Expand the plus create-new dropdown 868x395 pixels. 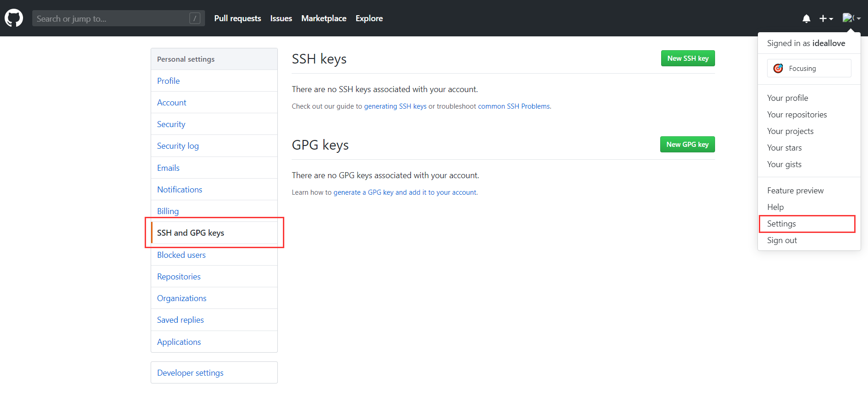826,19
